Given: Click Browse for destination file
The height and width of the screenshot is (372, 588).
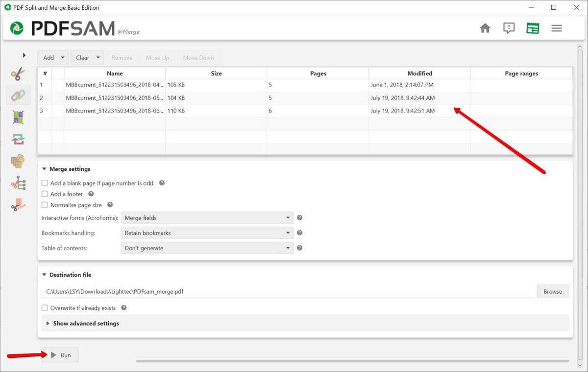Looking at the screenshot, I should [552, 292].
